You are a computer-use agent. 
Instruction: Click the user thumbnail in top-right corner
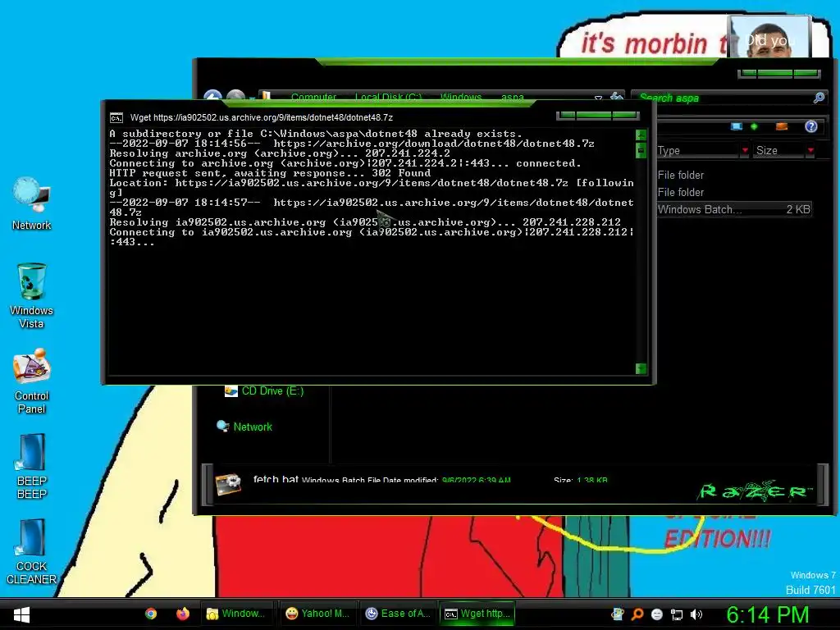pyautogui.click(x=769, y=36)
